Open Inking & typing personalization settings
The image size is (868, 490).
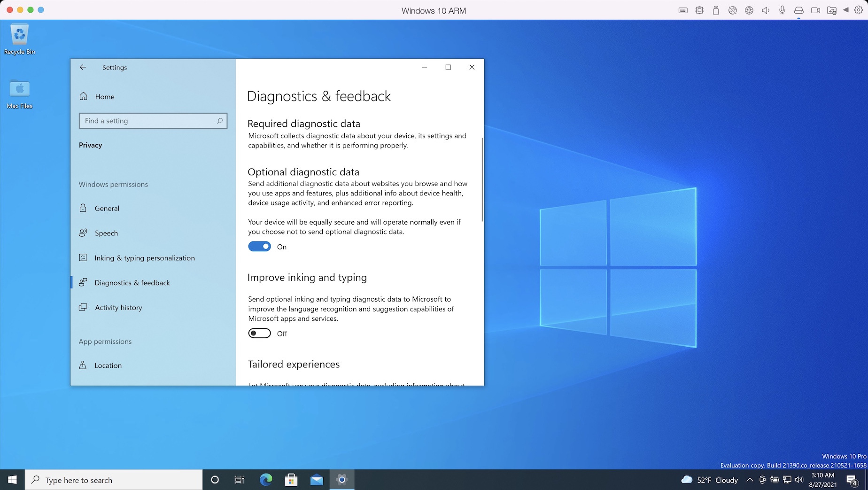coord(144,258)
